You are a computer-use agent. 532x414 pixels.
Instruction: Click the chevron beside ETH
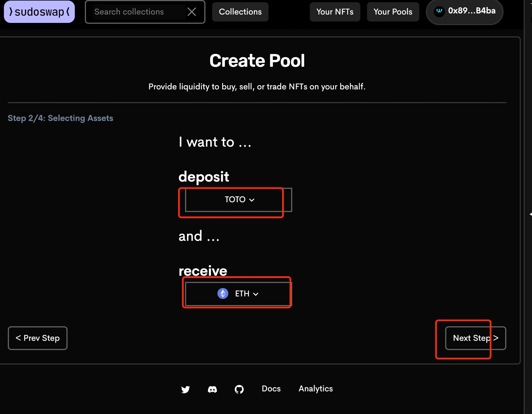click(256, 294)
